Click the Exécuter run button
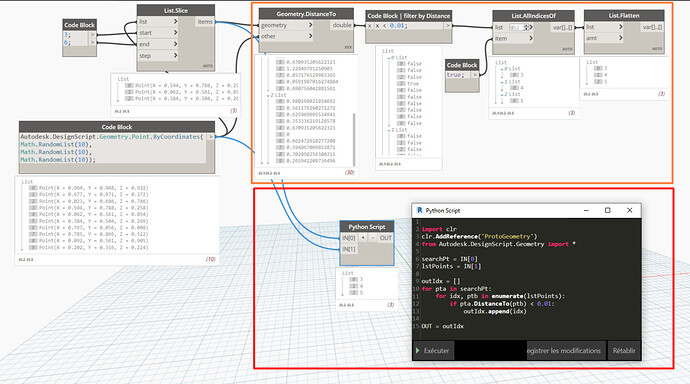 pyautogui.click(x=433, y=351)
